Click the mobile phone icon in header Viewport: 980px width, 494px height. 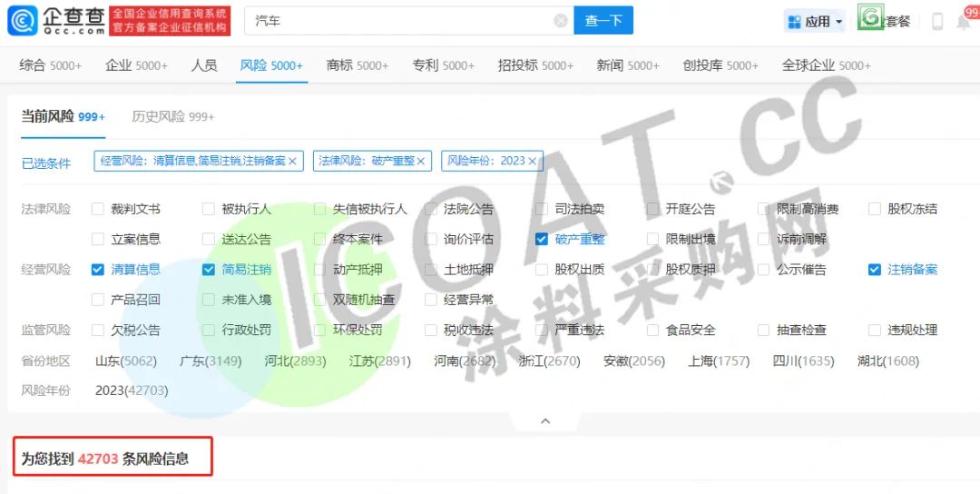click(x=937, y=21)
